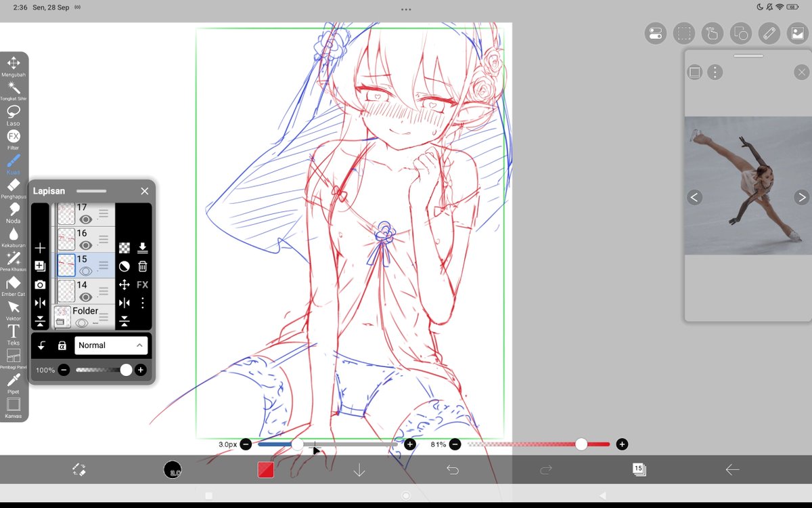Select the Penghapus eraser tool

[x=14, y=188]
